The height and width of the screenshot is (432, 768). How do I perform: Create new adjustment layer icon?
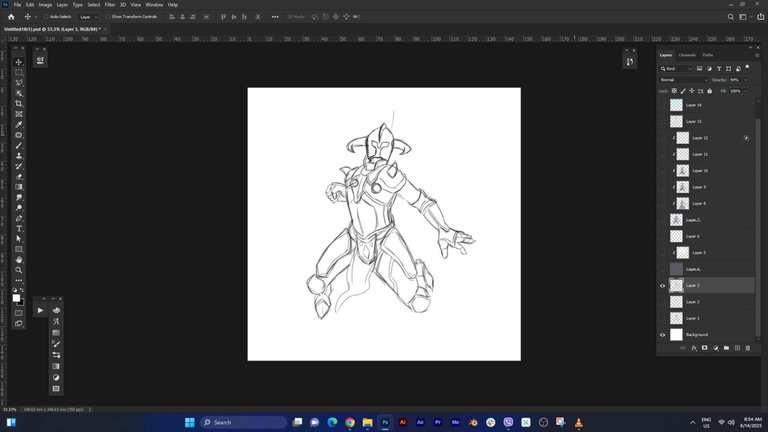[716, 348]
